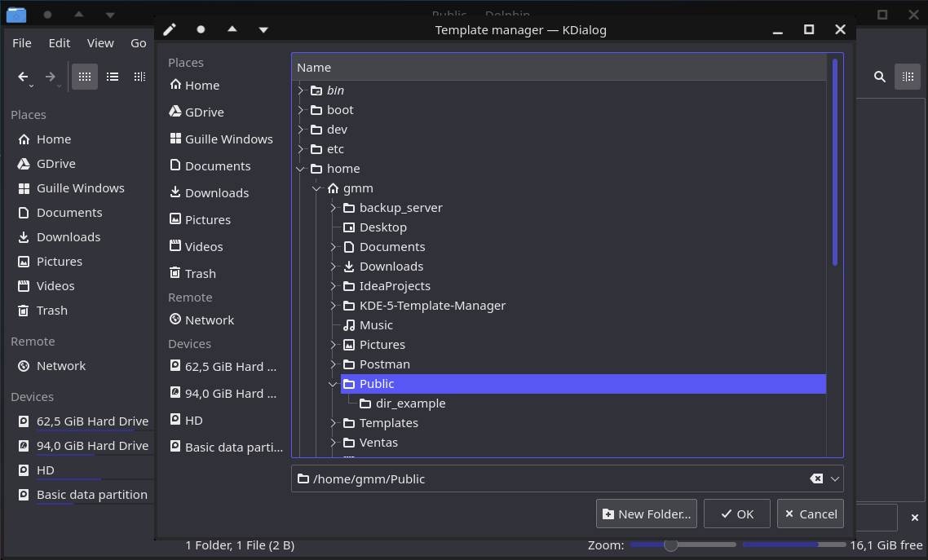Expand the etc folder tree node
Screen dimensions: 928x560
[301, 149]
